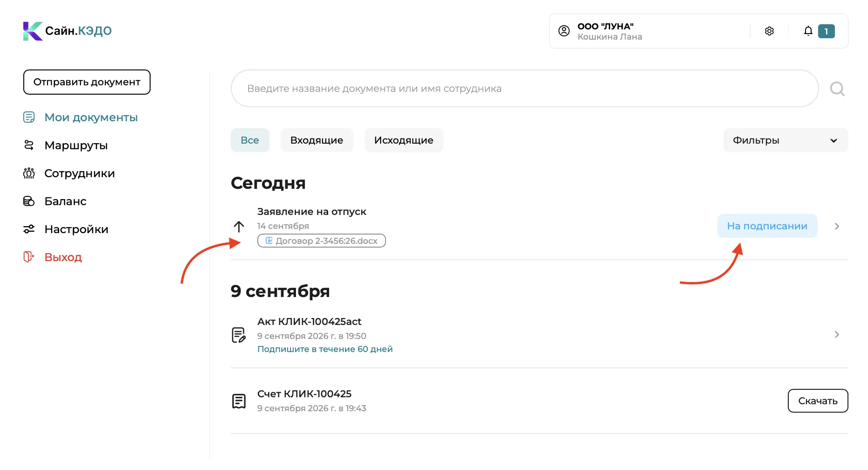Open Заявление на отпуск via chevron arrow
The height and width of the screenshot is (470, 868).
click(x=837, y=226)
